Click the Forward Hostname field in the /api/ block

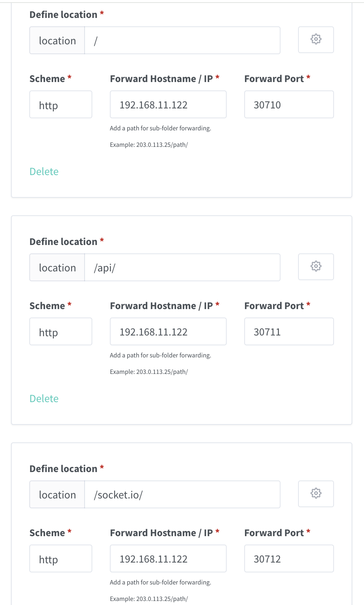[168, 331]
